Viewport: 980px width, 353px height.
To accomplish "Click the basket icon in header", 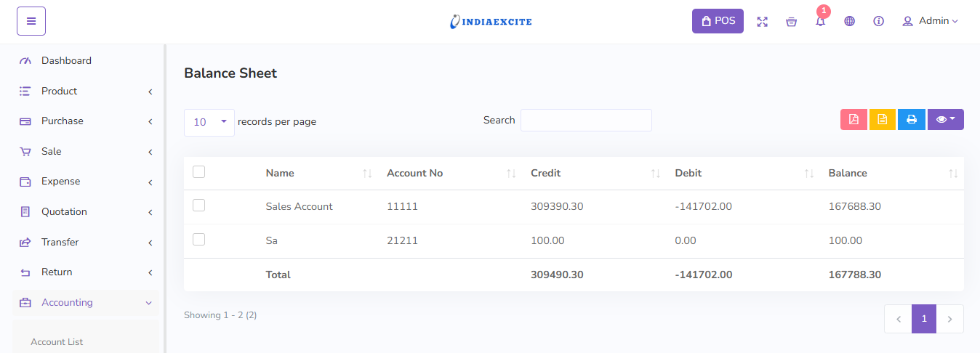I will (x=791, y=22).
